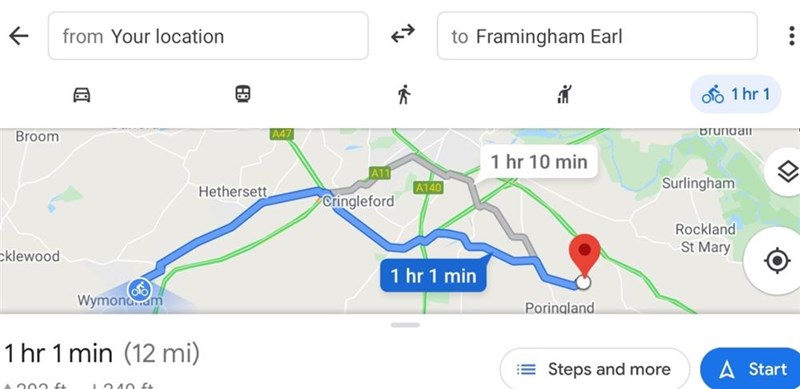Tap the 1 hr 1 min route label
Viewport: 800px width, 389px height.
[433, 276]
